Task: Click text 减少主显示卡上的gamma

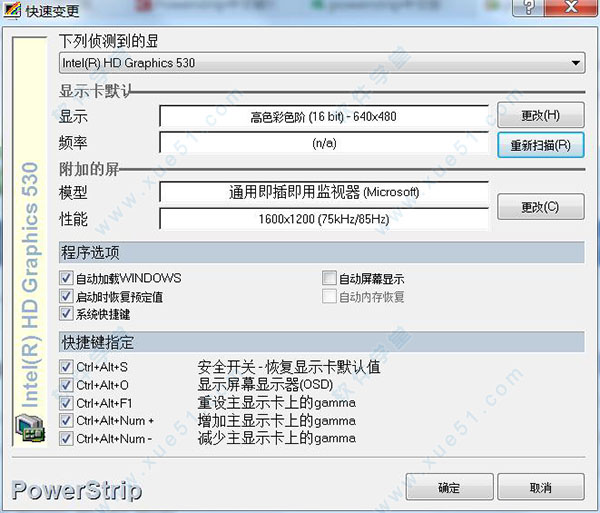Action: click(x=277, y=438)
